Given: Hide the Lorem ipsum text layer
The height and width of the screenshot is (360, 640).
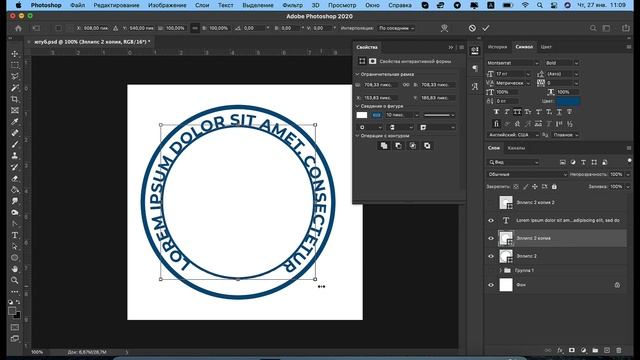Looking at the screenshot, I should pos(491,220).
